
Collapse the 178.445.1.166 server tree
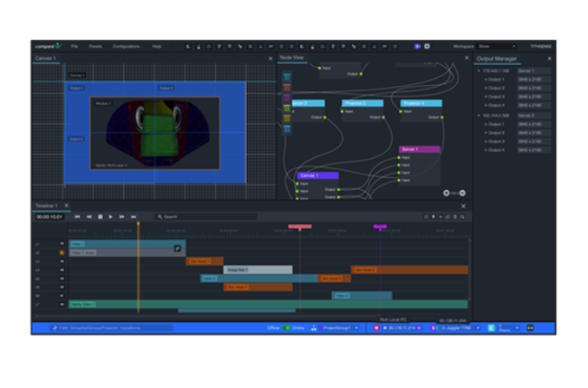[x=479, y=71]
